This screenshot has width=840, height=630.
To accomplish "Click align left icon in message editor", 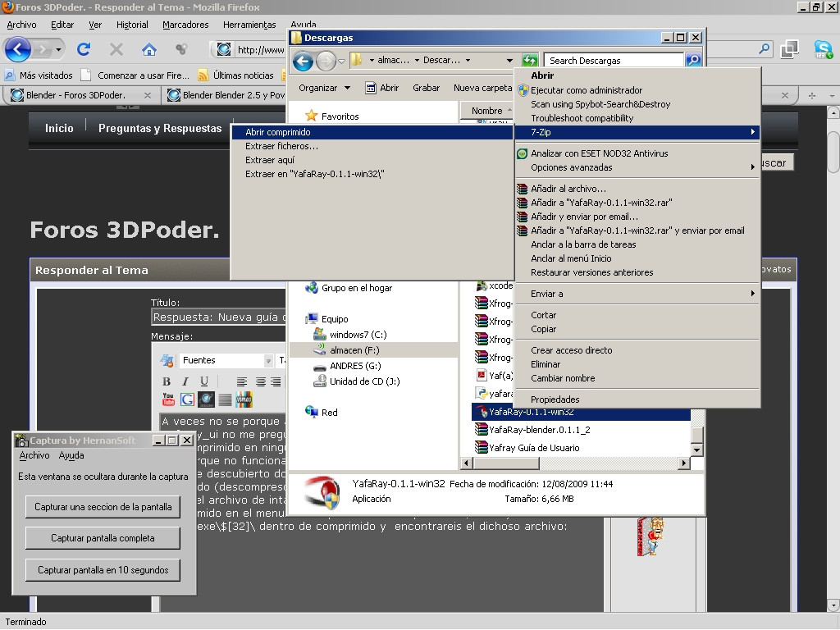I will coord(242,381).
